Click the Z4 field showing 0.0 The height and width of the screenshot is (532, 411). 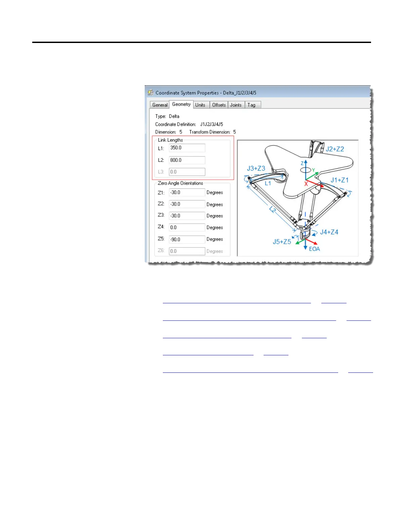[187, 227]
